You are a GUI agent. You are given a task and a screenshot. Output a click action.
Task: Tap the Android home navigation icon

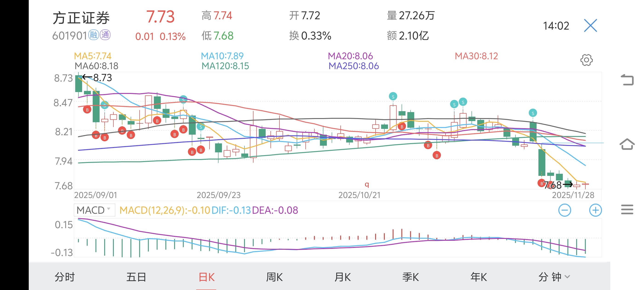(x=627, y=144)
